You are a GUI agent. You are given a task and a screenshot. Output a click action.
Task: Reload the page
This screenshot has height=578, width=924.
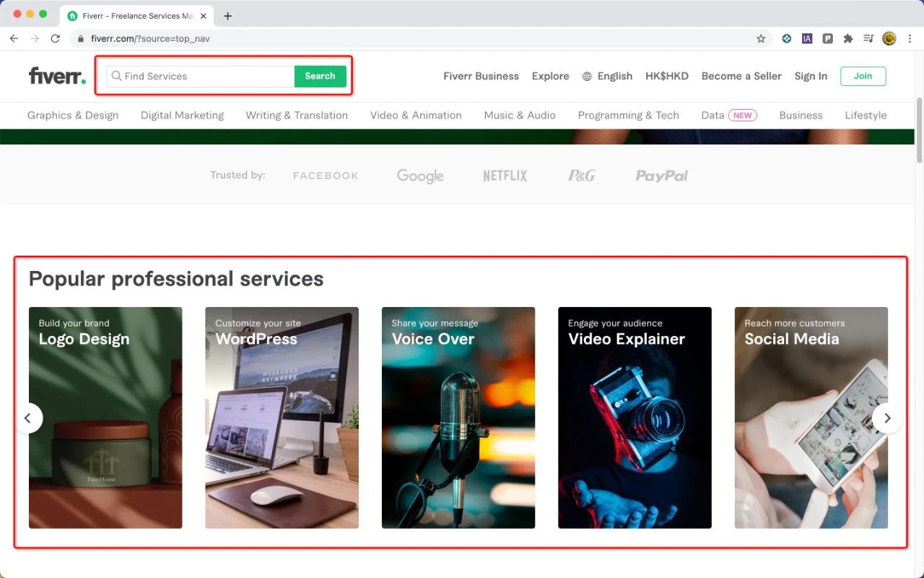pos(55,39)
